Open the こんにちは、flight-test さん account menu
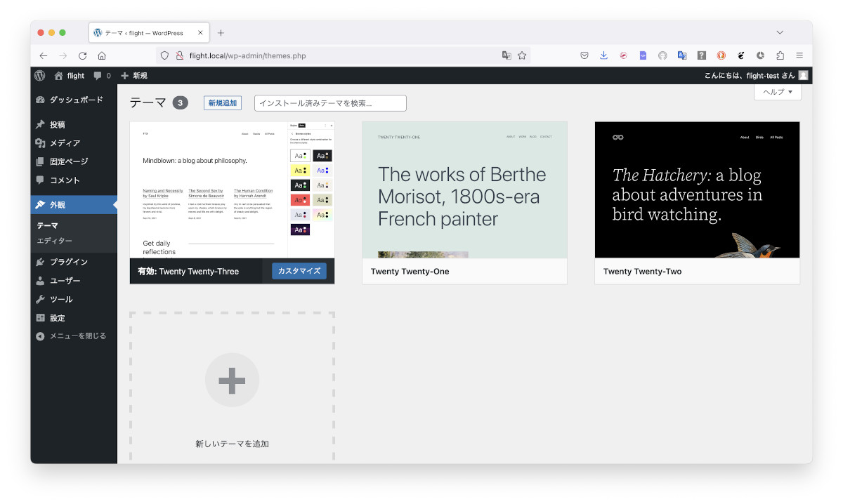The image size is (843, 504). pyautogui.click(x=756, y=76)
